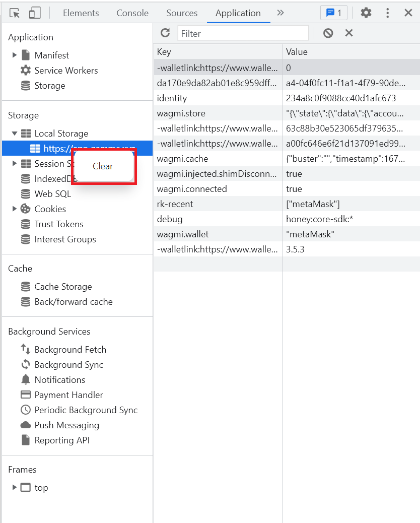Click the delete selected X icon
Viewport: 420px width, 523px height.
coord(348,33)
